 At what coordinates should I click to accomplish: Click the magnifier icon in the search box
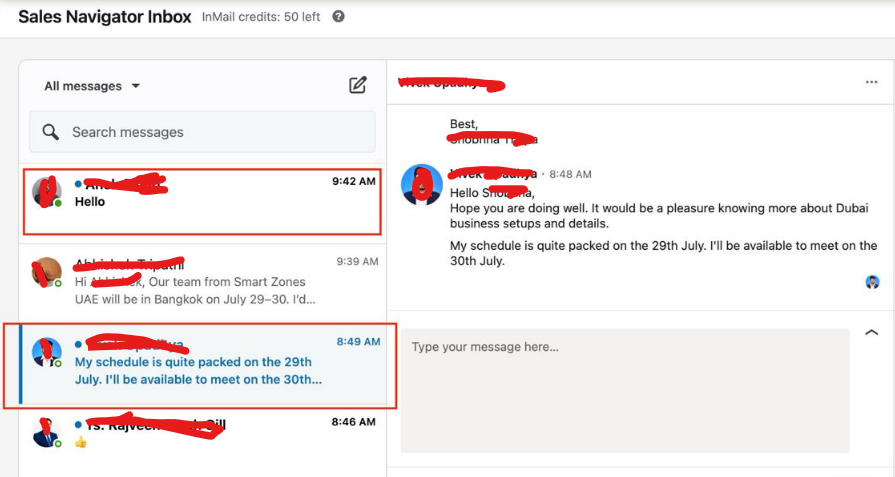51,132
